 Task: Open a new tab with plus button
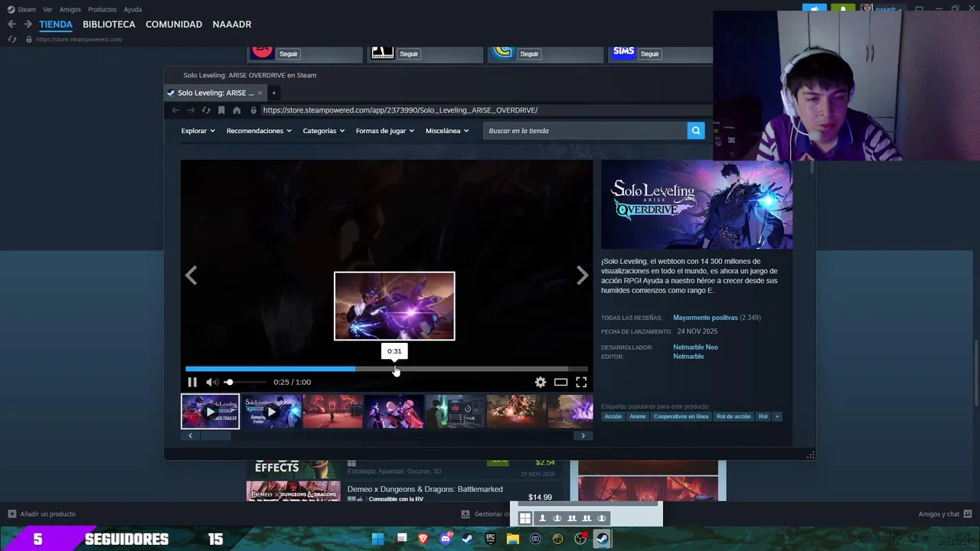pyautogui.click(x=273, y=93)
